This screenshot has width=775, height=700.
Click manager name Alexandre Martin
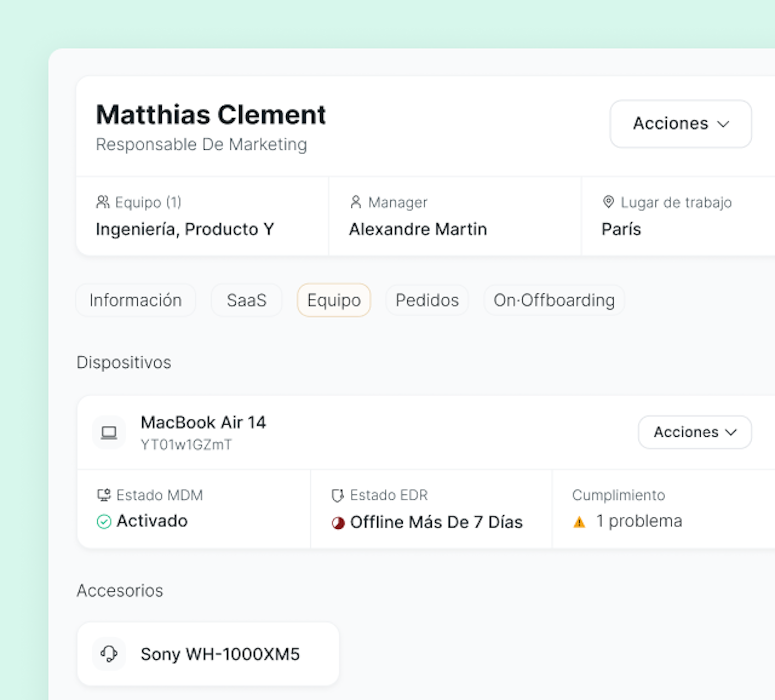click(x=418, y=229)
